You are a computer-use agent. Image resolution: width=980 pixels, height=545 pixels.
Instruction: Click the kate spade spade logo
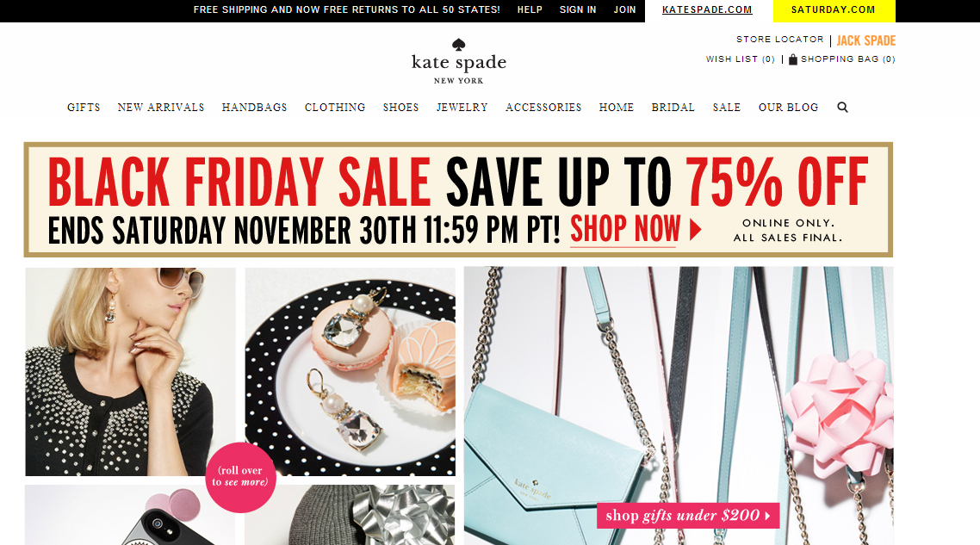[x=459, y=45]
